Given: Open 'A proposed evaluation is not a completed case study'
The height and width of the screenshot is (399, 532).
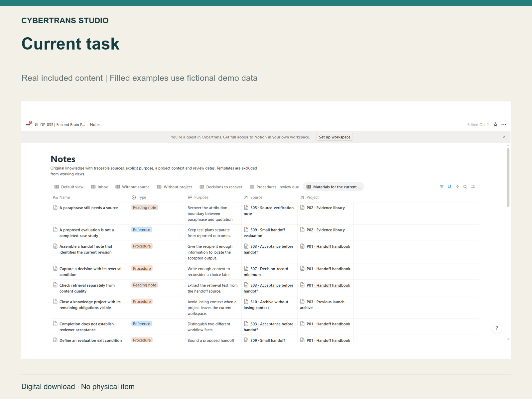Looking at the screenshot, I should [86, 233].
